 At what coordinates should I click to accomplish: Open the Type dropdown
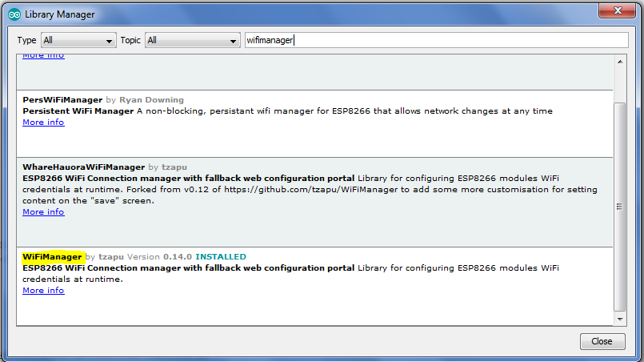pyautogui.click(x=78, y=40)
